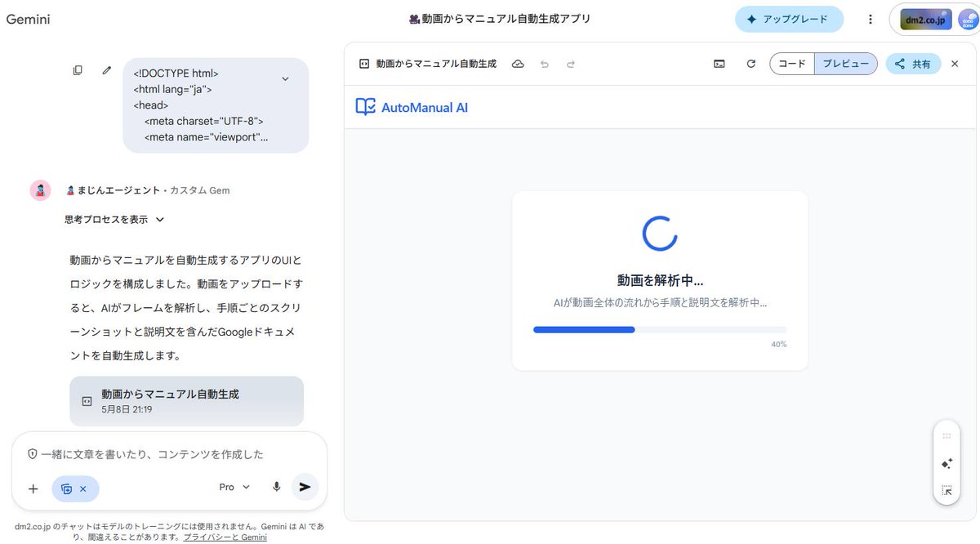Click the 動画を解析中... heading
The height and width of the screenshot is (544, 980).
click(660, 280)
